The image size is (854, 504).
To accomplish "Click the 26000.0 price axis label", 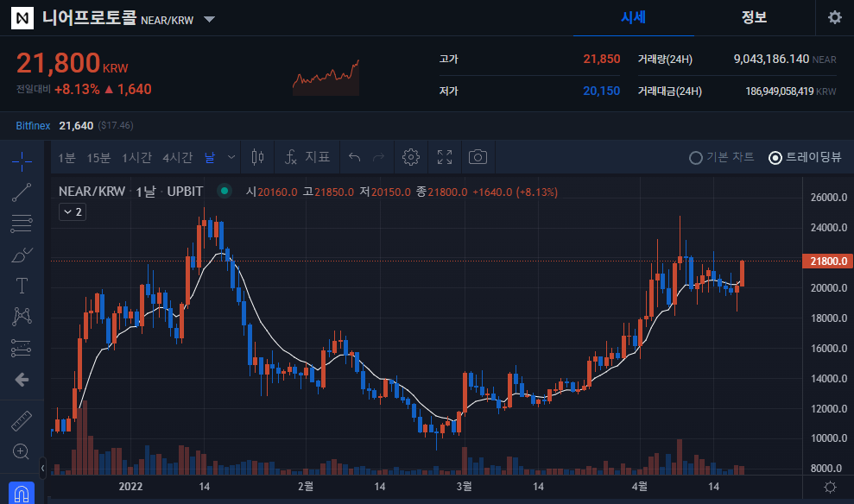I will tap(828, 198).
